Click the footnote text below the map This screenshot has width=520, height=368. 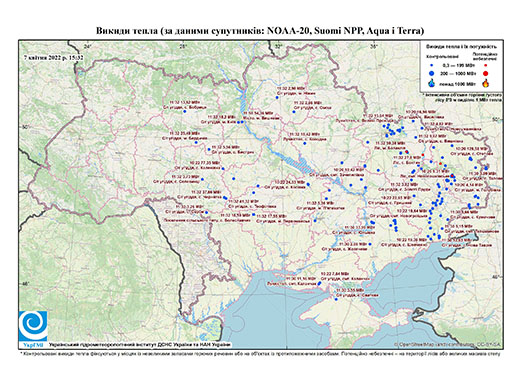260,353
